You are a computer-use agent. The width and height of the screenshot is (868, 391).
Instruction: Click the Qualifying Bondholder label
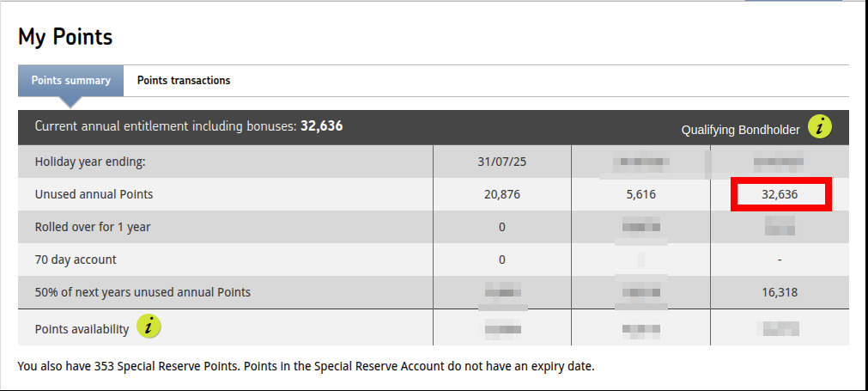coord(740,130)
